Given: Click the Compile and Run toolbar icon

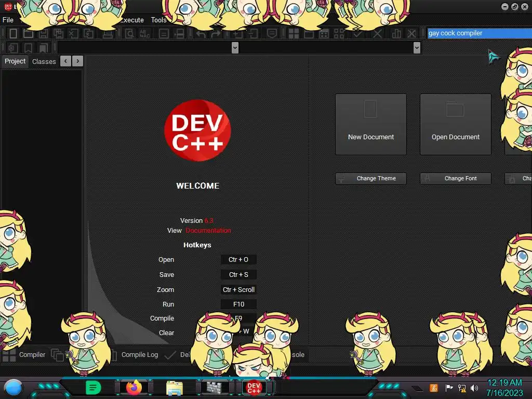Looking at the screenshot, I should pyautogui.click(x=324, y=34).
